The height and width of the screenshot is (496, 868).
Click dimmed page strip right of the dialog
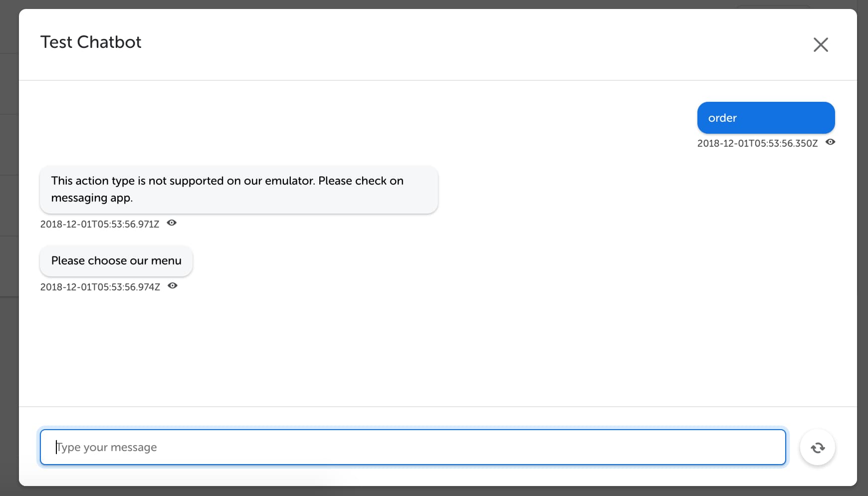(x=863, y=249)
